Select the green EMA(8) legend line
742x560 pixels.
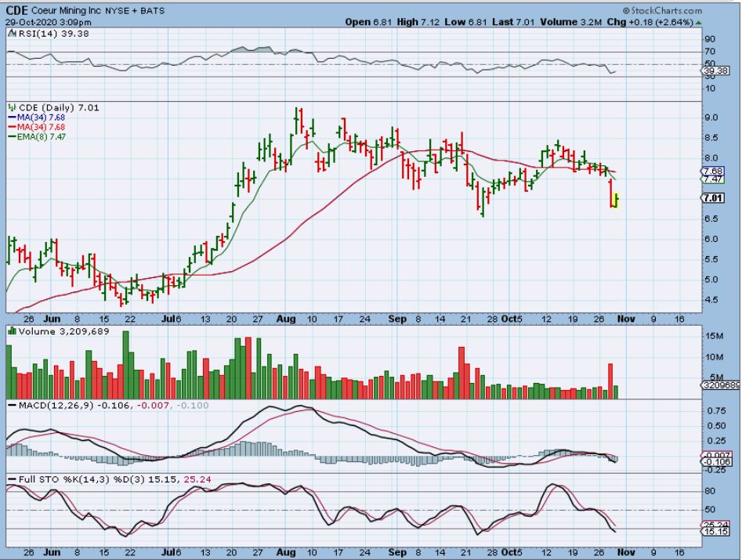pos(13,137)
